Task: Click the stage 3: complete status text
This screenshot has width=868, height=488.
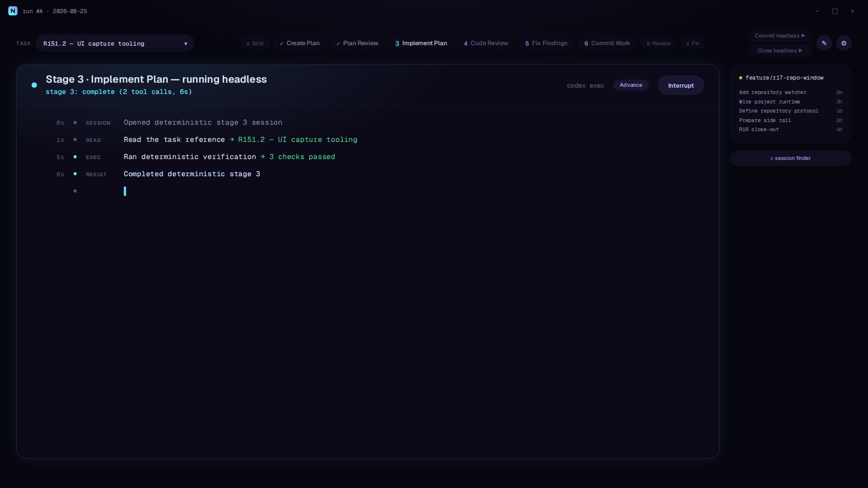Action: (119, 92)
